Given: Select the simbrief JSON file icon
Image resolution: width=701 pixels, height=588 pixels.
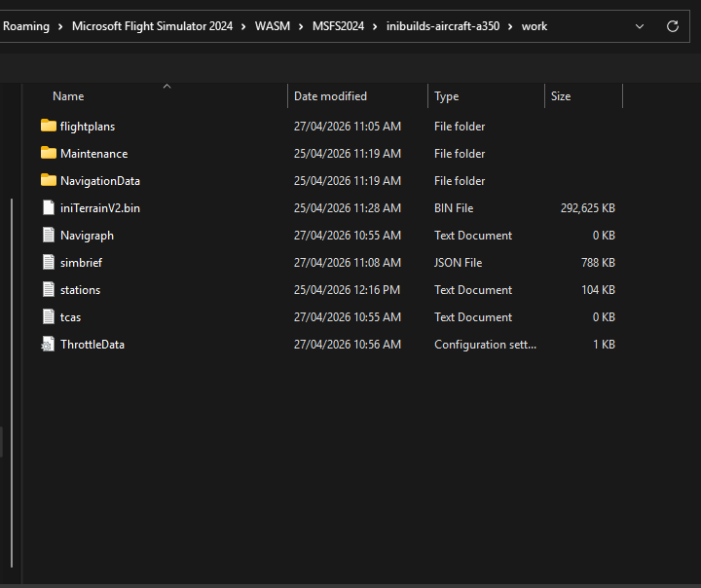Looking at the screenshot, I should (49, 262).
